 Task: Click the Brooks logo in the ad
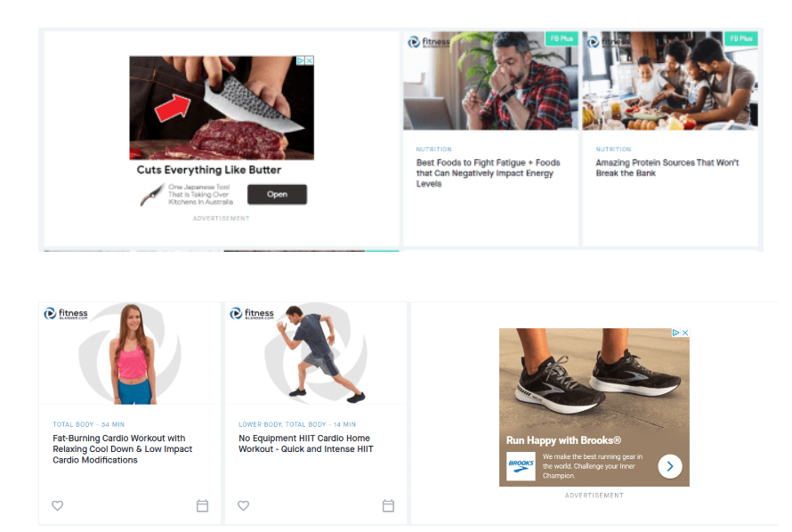[521, 466]
